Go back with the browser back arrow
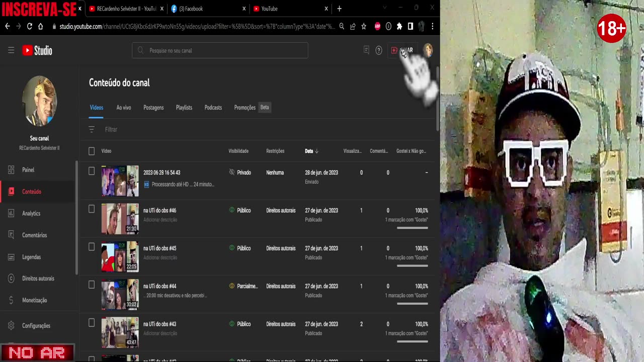This screenshot has height=362, width=644. pyautogui.click(x=8, y=26)
